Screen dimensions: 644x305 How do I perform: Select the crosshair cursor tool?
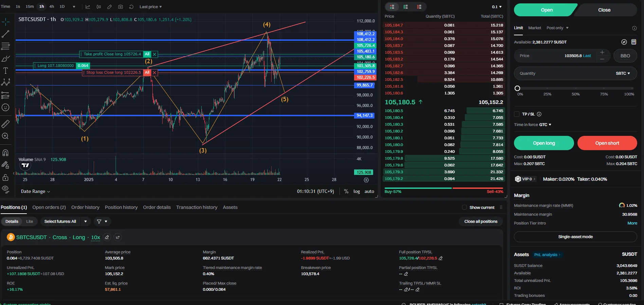(5, 22)
